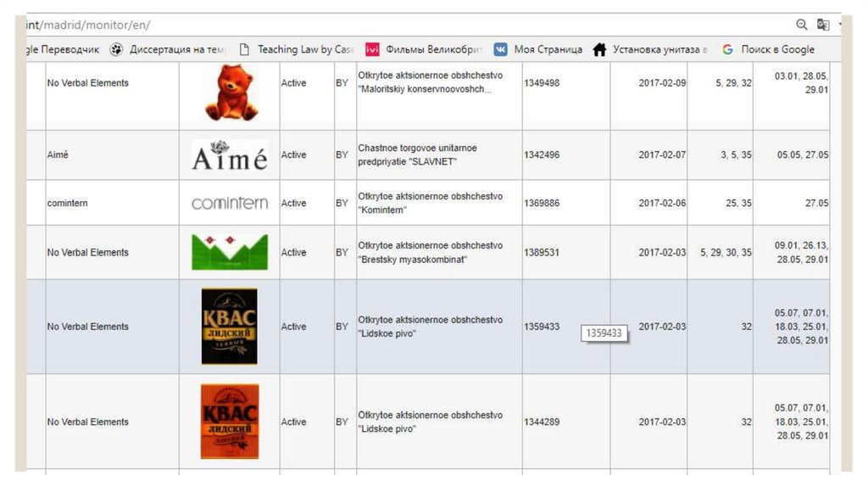
Task: Open the green Brestsky myasokombinat trademark image
Action: (230, 252)
